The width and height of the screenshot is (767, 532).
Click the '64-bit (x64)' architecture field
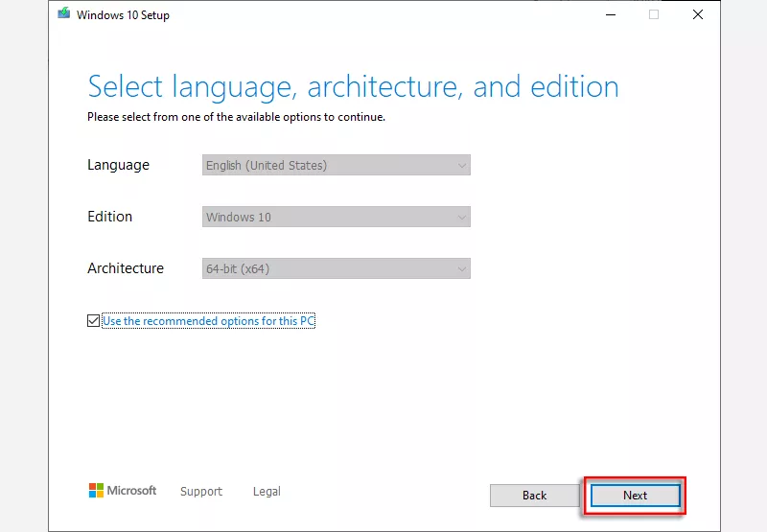[326, 269]
